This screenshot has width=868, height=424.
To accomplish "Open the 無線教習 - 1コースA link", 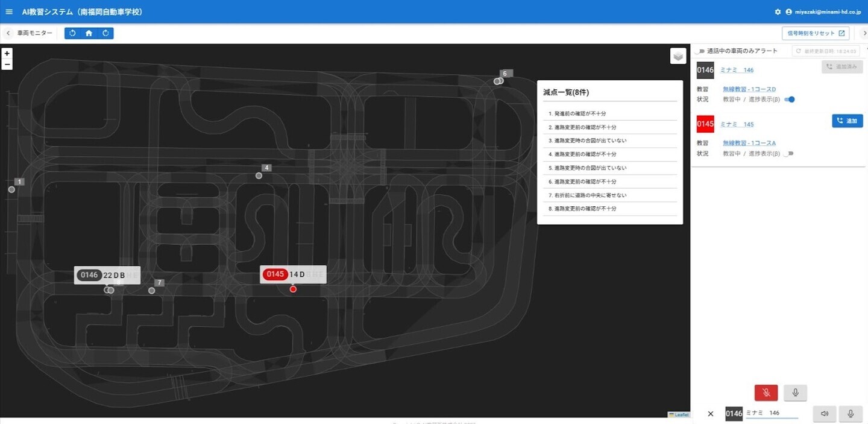I will coord(749,143).
